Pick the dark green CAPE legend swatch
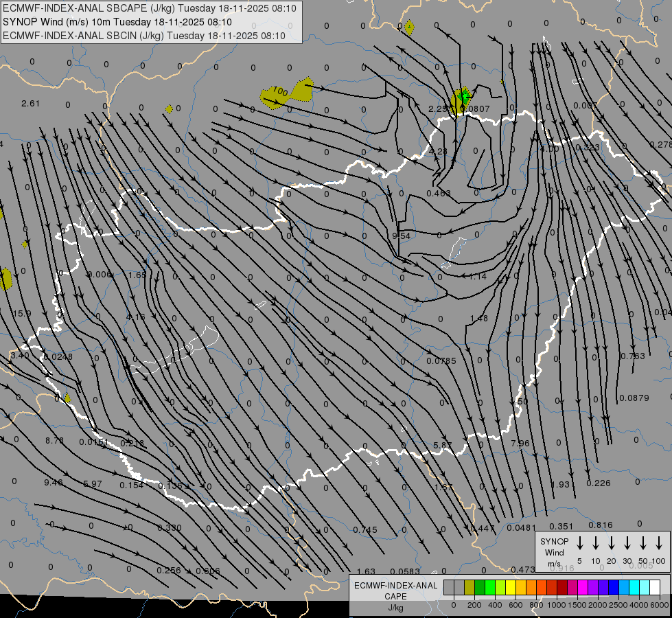 pos(480,587)
